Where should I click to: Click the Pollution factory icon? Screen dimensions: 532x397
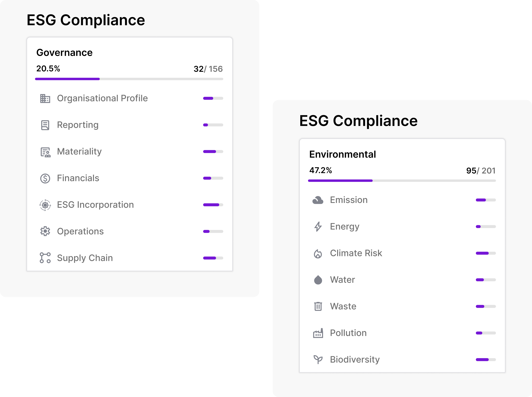[318, 333]
